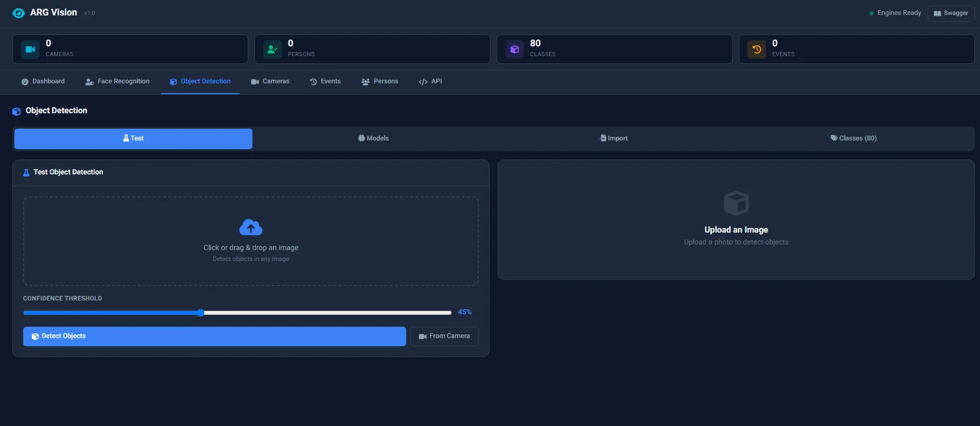Screen dimensions: 980x426
Task: Click the From Camera button
Action: click(x=444, y=337)
